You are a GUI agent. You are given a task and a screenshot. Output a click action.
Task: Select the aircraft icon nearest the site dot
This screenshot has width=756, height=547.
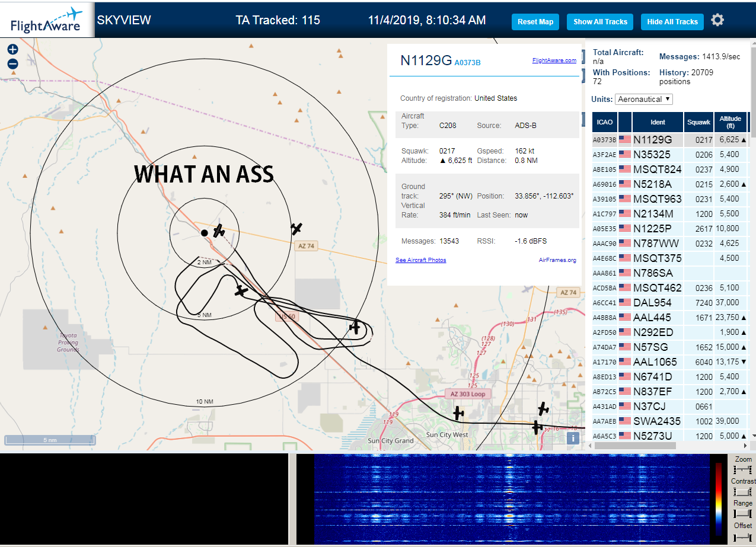[x=219, y=230]
